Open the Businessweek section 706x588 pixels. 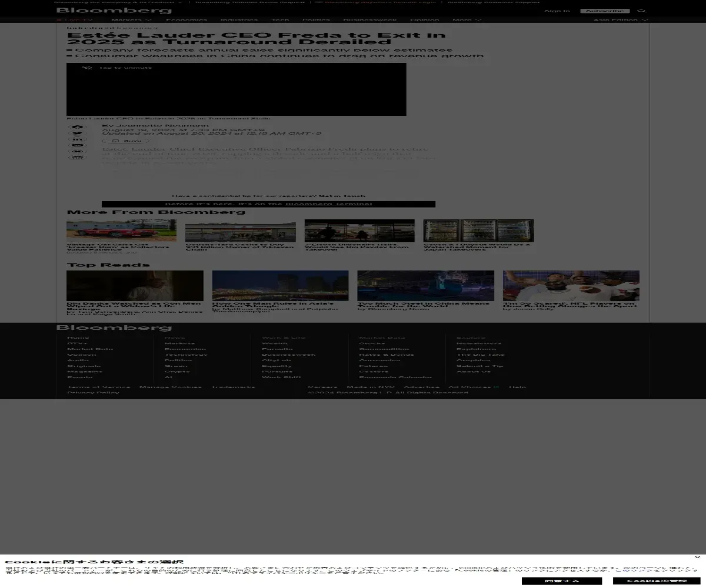click(x=370, y=20)
